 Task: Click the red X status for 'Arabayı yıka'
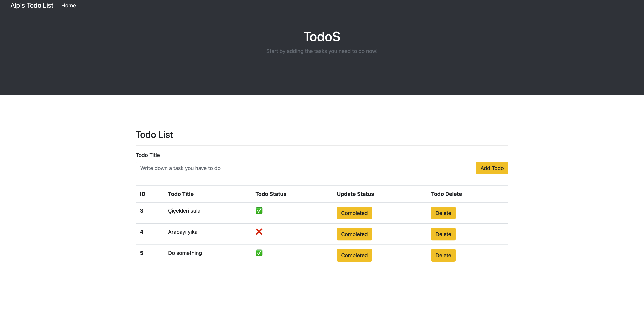(259, 232)
